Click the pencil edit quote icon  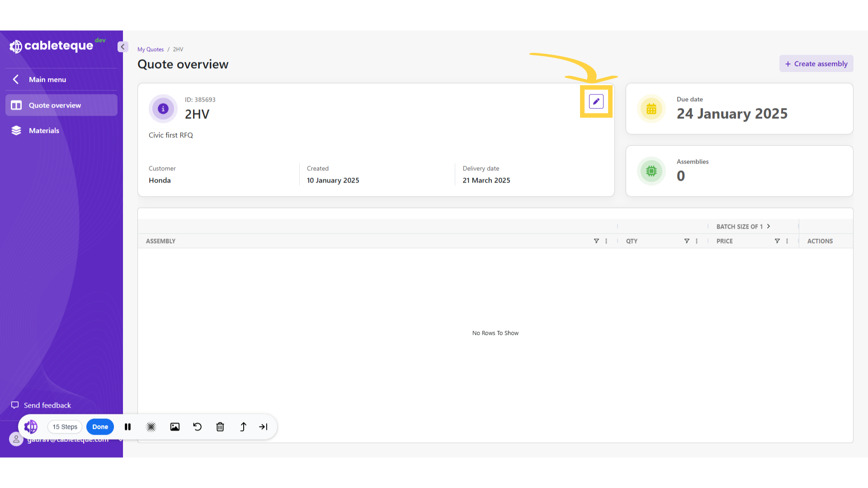pos(596,102)
